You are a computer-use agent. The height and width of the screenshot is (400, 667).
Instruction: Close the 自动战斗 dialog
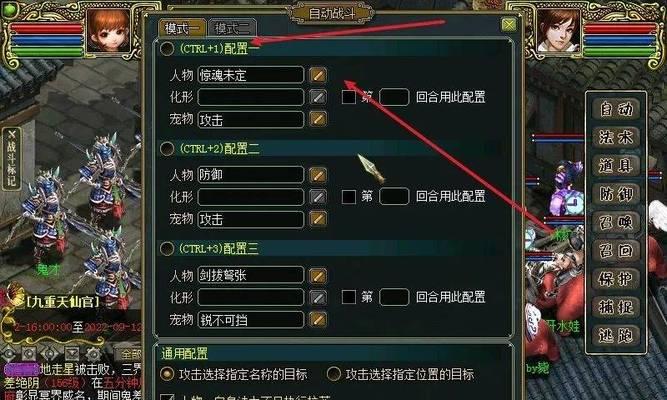[508, 25]
